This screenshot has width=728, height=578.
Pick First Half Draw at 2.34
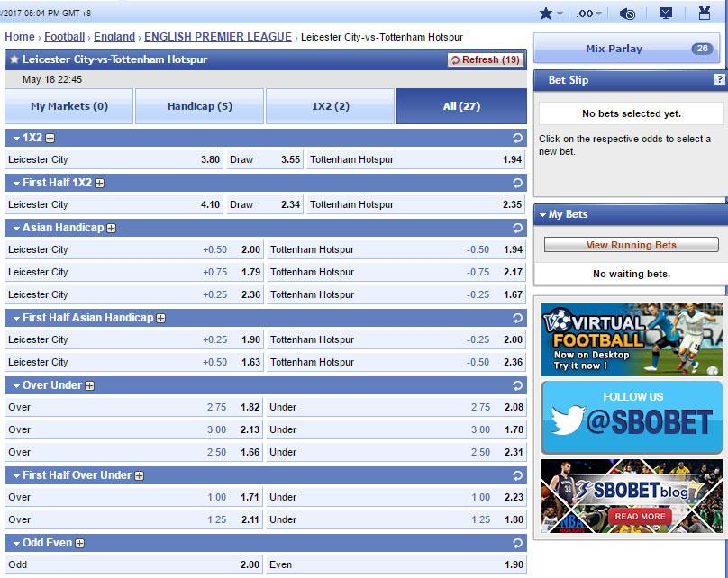[265, 204]
